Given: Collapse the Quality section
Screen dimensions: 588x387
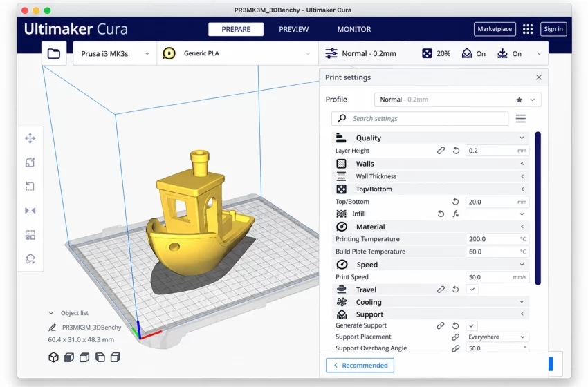Looking at the screenshot, I should coord(430,138).
